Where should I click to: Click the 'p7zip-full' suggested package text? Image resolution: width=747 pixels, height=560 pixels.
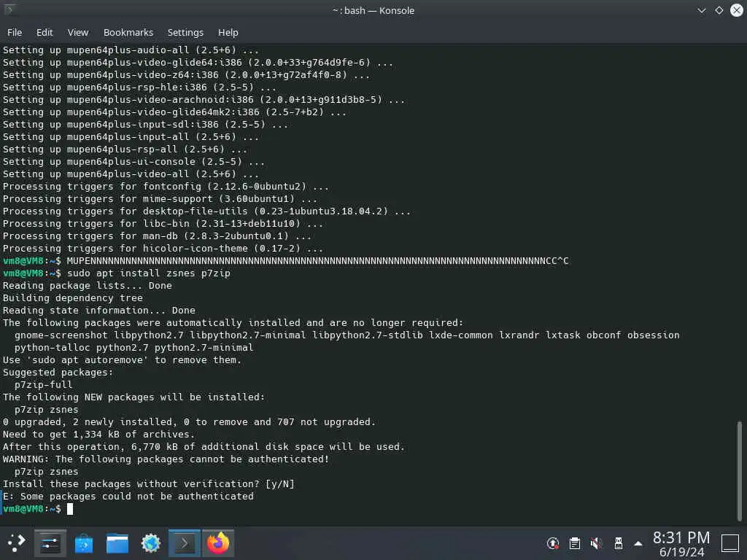click(x=43, y=385)
